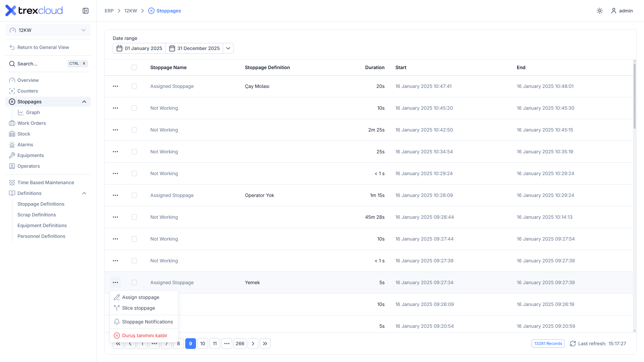This screenshot has height=362, width=644.
Task: Select Duruş tanımını kaldır menu entry
Action: tap(144, 335)
